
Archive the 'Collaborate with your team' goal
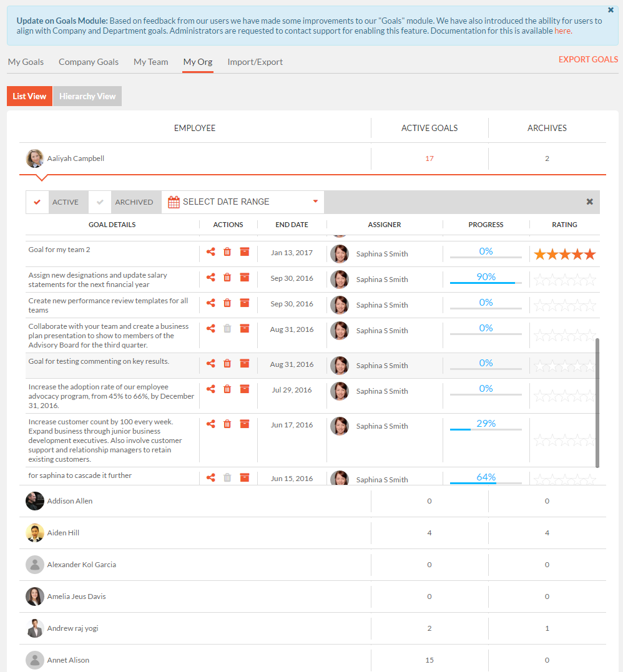245,329
